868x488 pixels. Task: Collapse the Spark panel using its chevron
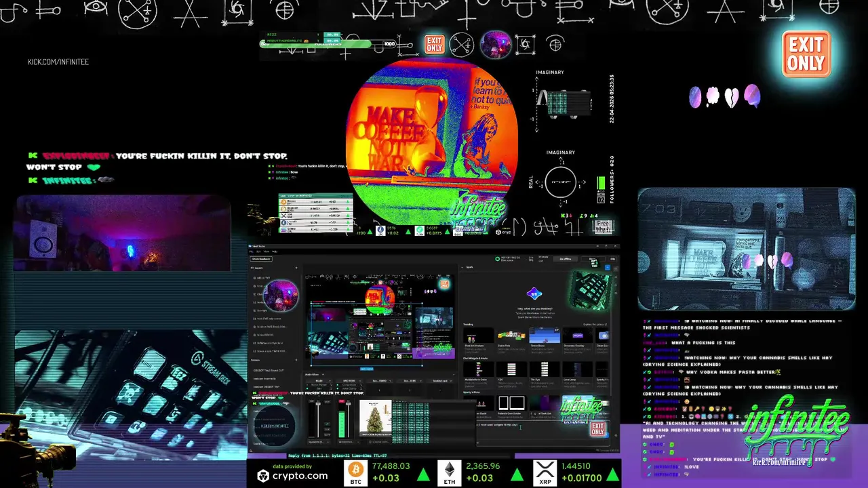tap(462, 267)
